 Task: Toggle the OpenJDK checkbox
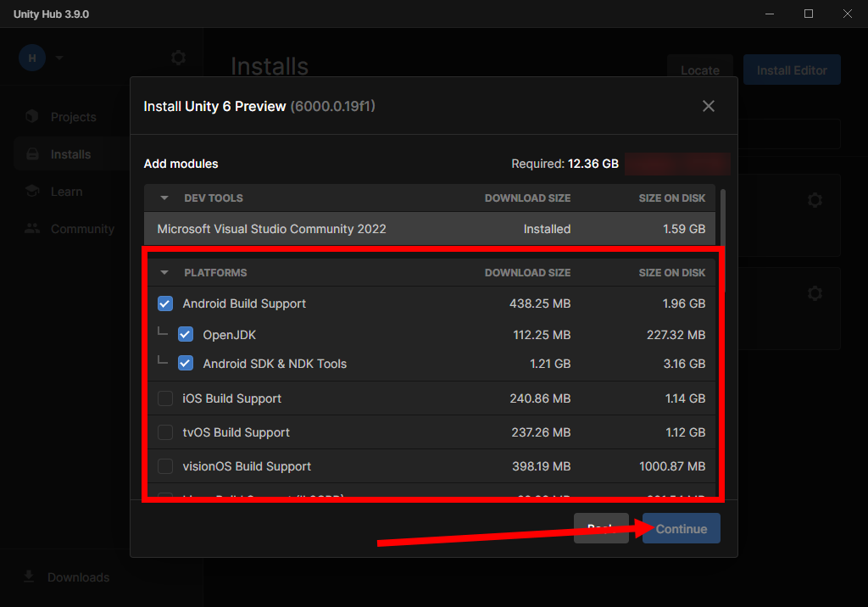click(186, 335)
